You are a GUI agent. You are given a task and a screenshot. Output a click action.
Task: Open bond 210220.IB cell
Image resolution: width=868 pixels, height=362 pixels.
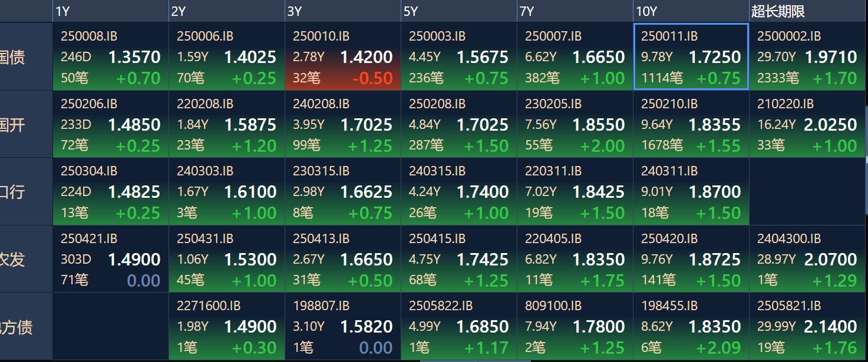click(x=807, y=124)
